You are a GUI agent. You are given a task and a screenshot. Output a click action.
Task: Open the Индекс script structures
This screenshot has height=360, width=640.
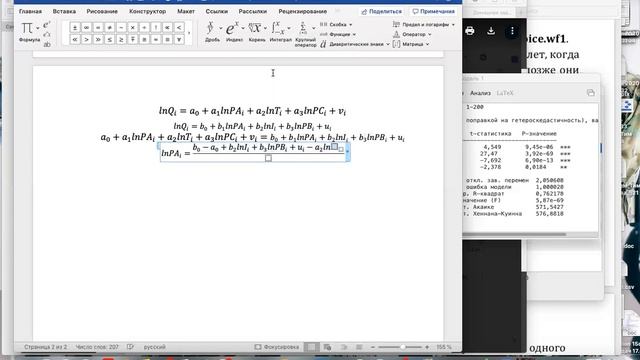234,32
